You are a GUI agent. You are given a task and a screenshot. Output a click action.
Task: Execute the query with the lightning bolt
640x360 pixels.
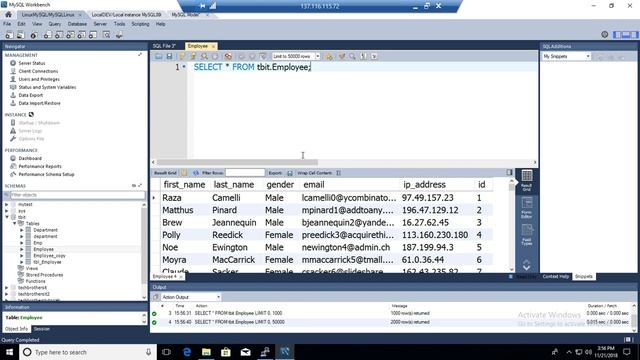coord(182,56)
